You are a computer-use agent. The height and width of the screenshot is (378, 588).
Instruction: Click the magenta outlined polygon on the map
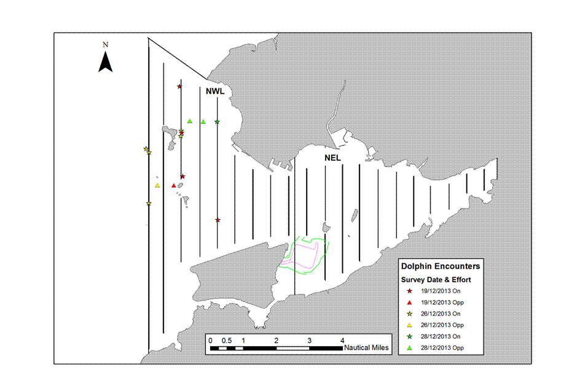[300, 256]
